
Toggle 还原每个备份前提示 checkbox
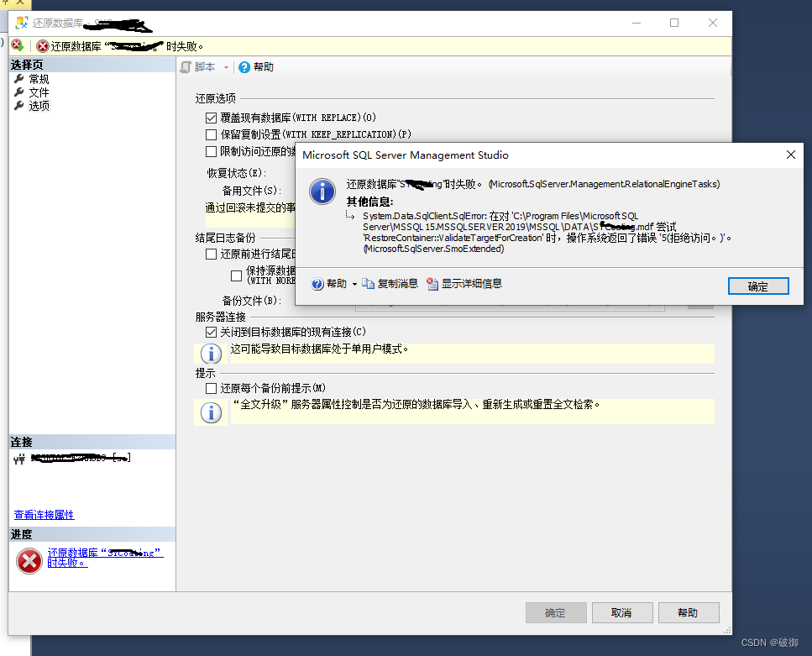pyautogui.click(x=212, y=389)
